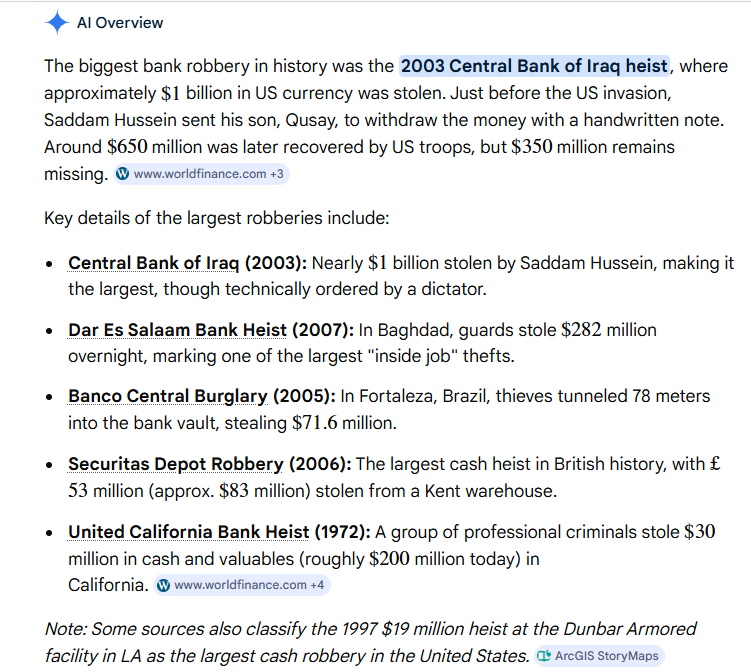
Task: Click the AI Overview sparkle icon
Action: (58, 22)
